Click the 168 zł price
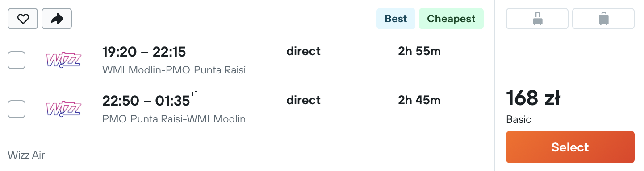Viewport: 644px width, 171px height. (x=533, y=98)
